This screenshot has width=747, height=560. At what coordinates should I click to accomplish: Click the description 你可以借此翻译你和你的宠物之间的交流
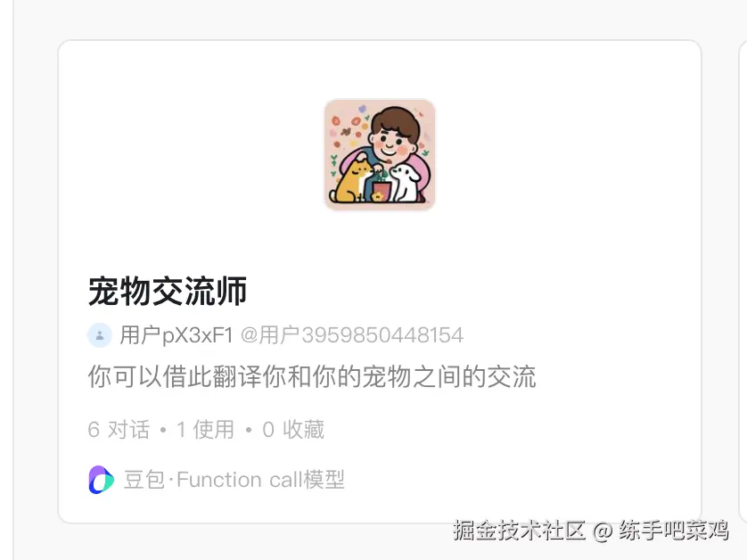(x=312, y=376)
